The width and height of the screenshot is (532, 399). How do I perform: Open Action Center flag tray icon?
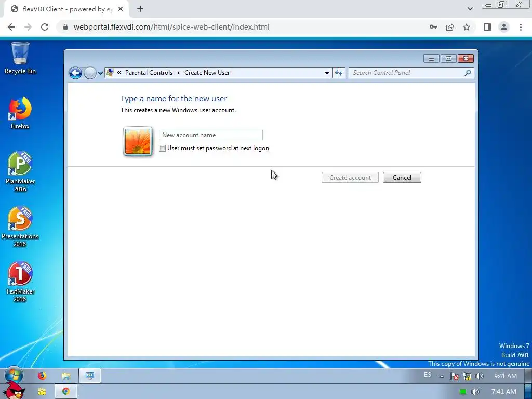[454, 376]
